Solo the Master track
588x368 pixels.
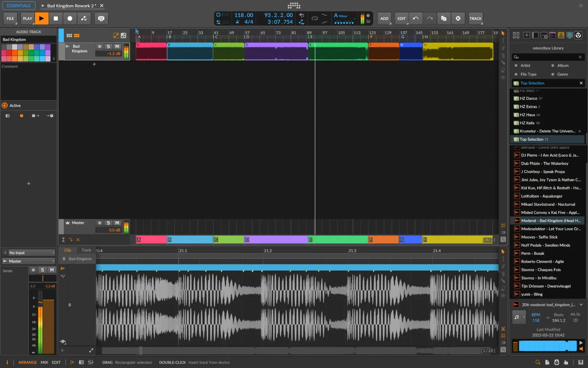click(108, 223)
